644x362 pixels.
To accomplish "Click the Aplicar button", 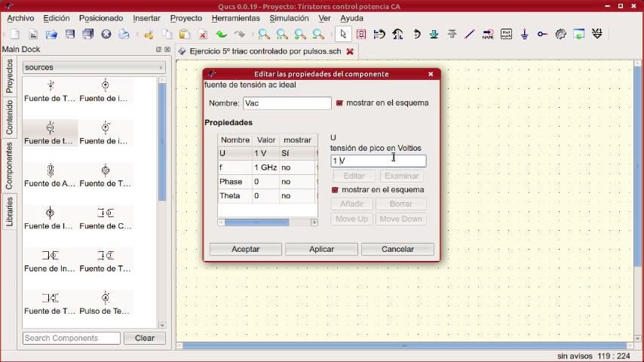I will pos(321,249).
